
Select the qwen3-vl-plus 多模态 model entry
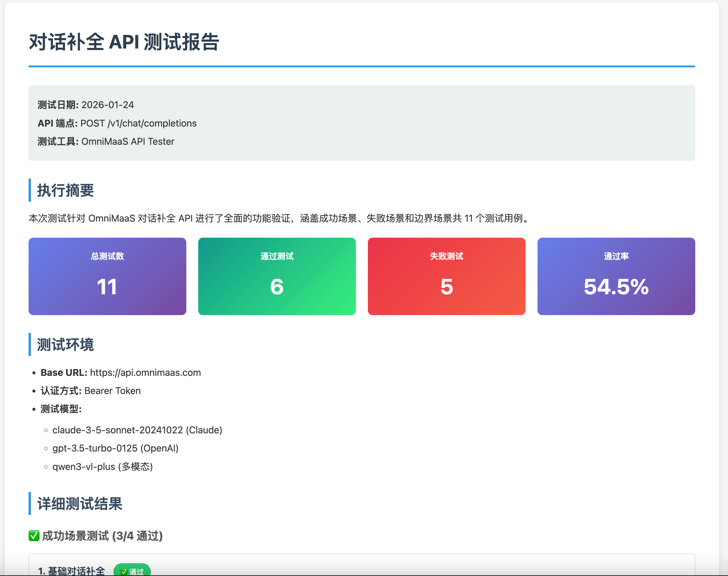coord(102,467)
